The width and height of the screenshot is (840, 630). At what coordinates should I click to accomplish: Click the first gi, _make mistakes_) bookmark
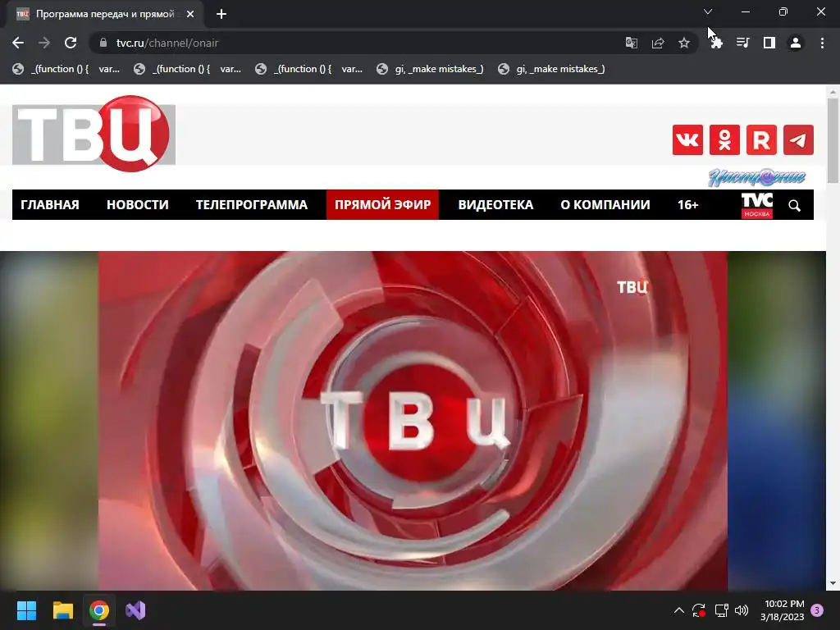(430, 69)
